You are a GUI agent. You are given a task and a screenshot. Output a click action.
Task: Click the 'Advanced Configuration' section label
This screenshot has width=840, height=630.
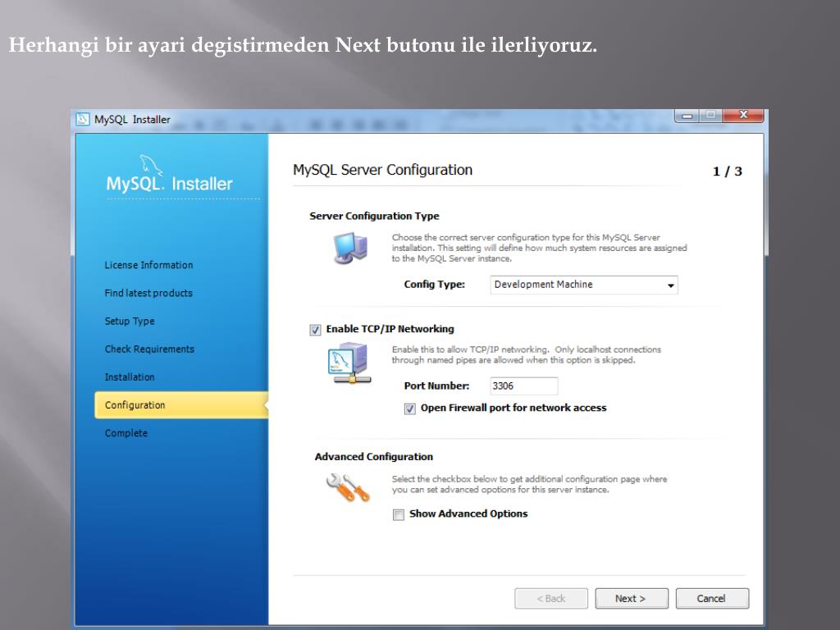[x=374, y=457]
